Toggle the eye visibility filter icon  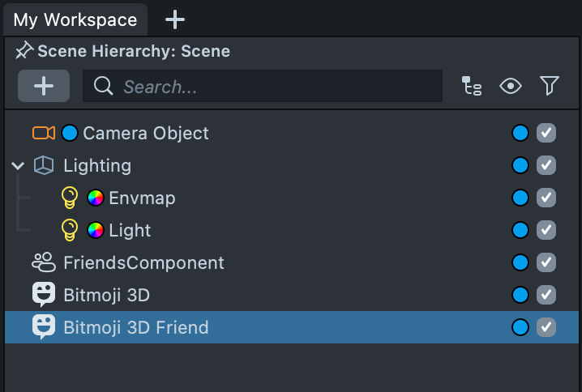coord(511,86)
